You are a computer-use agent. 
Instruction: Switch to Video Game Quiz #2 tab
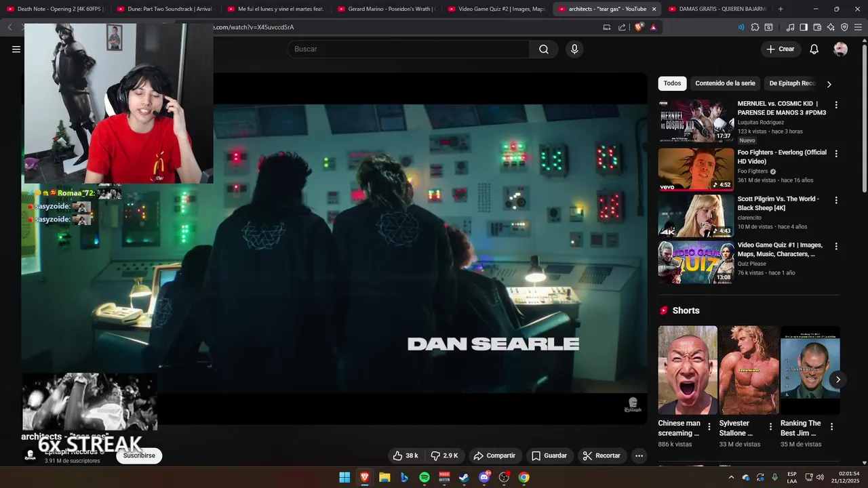tap(497, 9)
